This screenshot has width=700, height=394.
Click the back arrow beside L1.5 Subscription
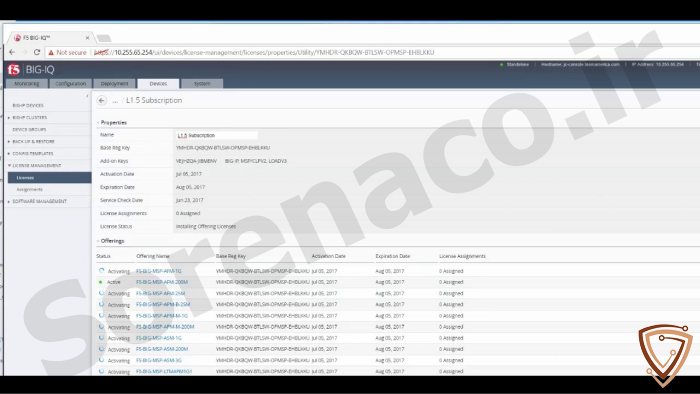coord(102,100)
